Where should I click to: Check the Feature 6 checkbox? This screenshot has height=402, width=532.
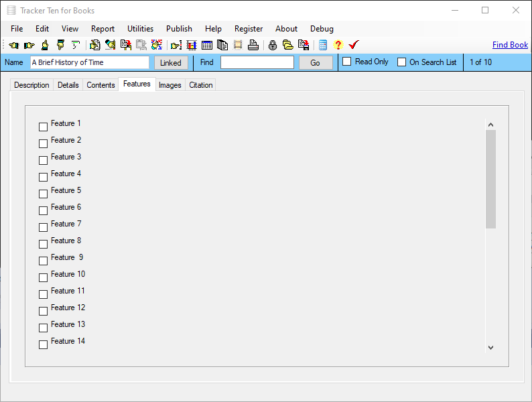click(x=43, y=210)
